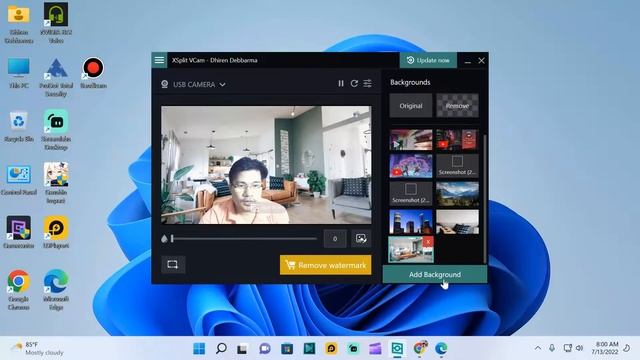Open LDPlayer desktop shortcut

(56, 233)
